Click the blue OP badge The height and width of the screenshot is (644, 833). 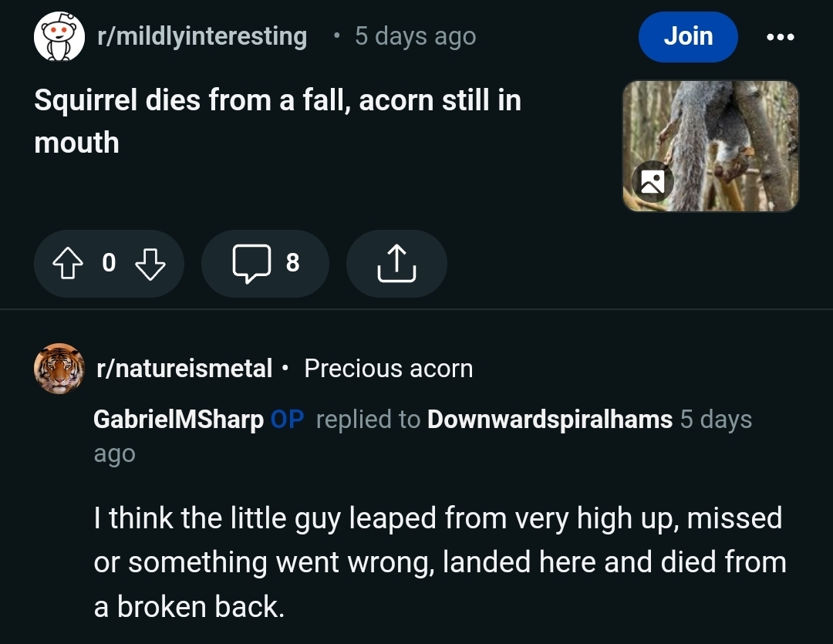pos(288,420)
